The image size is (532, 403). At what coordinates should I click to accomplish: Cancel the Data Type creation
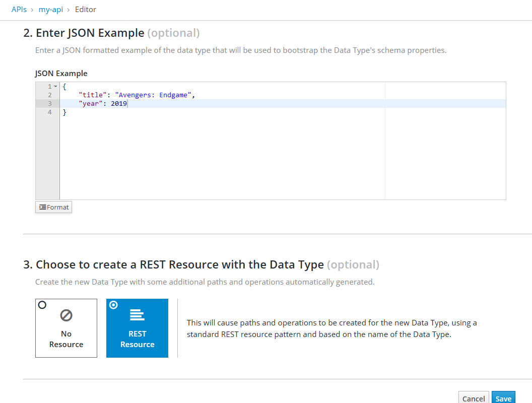click(473, 398)
